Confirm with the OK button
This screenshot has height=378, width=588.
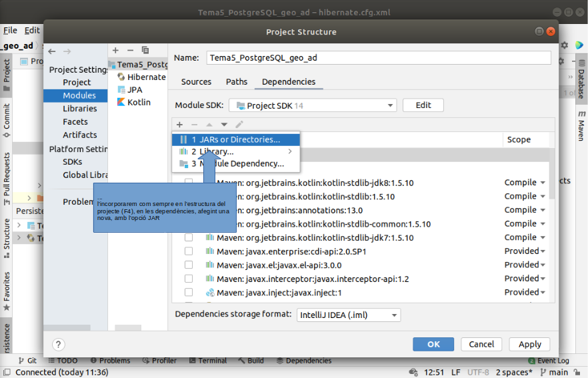[433, 344]
